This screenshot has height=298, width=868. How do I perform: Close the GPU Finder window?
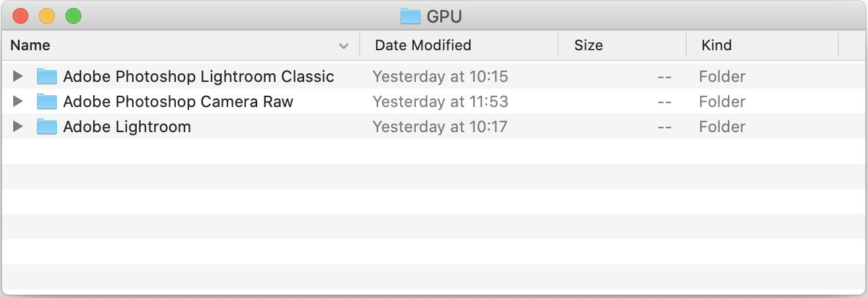[x=20, y=16]
